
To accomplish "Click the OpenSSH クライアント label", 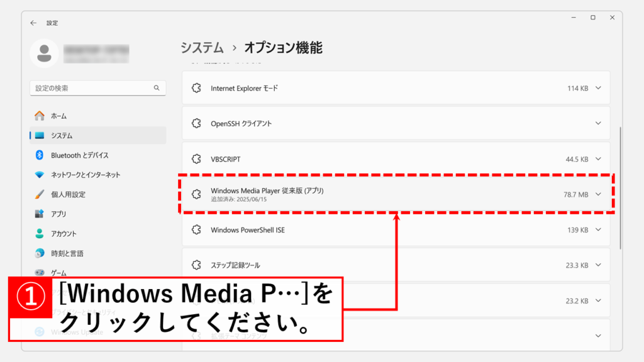I will [241, 124].
